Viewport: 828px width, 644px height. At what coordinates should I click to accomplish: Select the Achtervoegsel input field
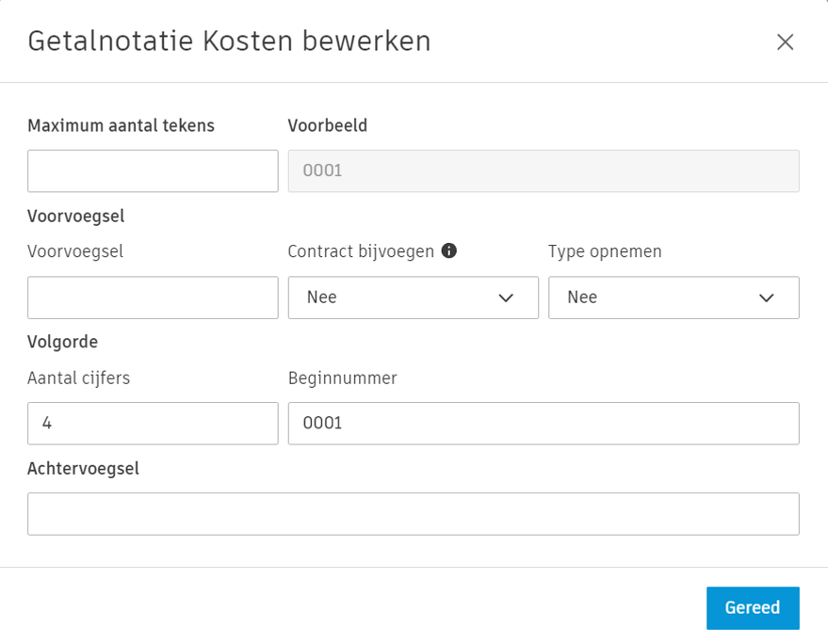pos(413,513)
